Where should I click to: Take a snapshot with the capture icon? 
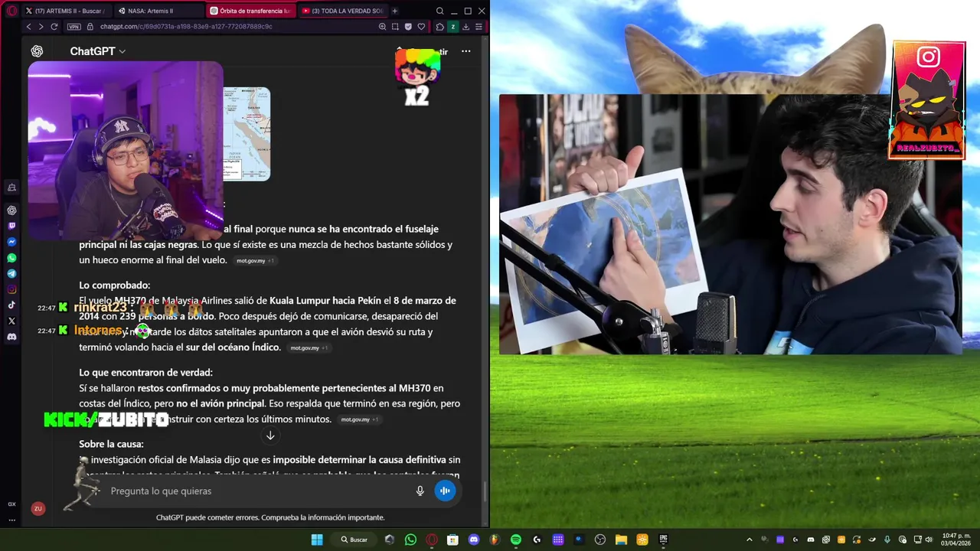[395, 26]
